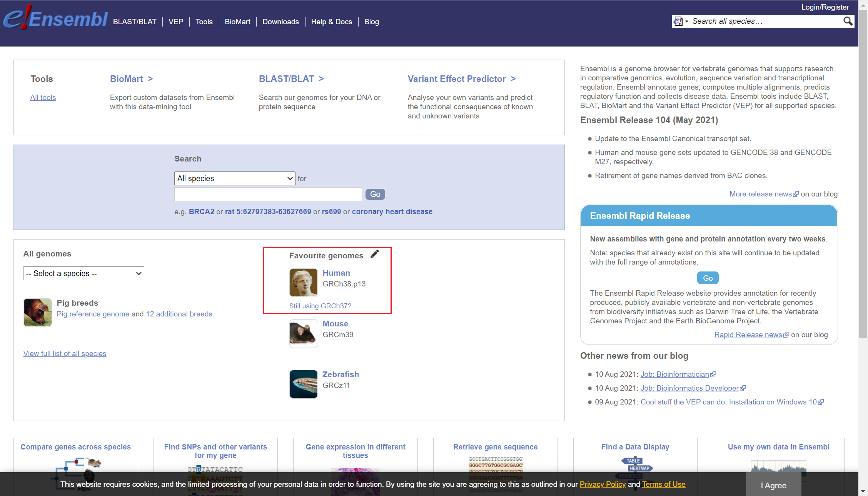
Task: Open BioMart in top navigation
Action: (x=237, y=22)
